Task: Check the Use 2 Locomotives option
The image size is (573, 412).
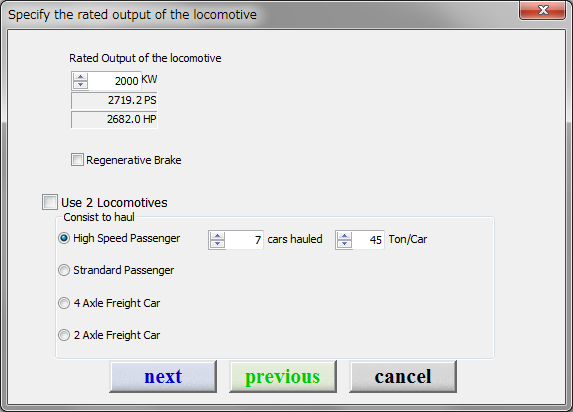Action: (50, 202)
